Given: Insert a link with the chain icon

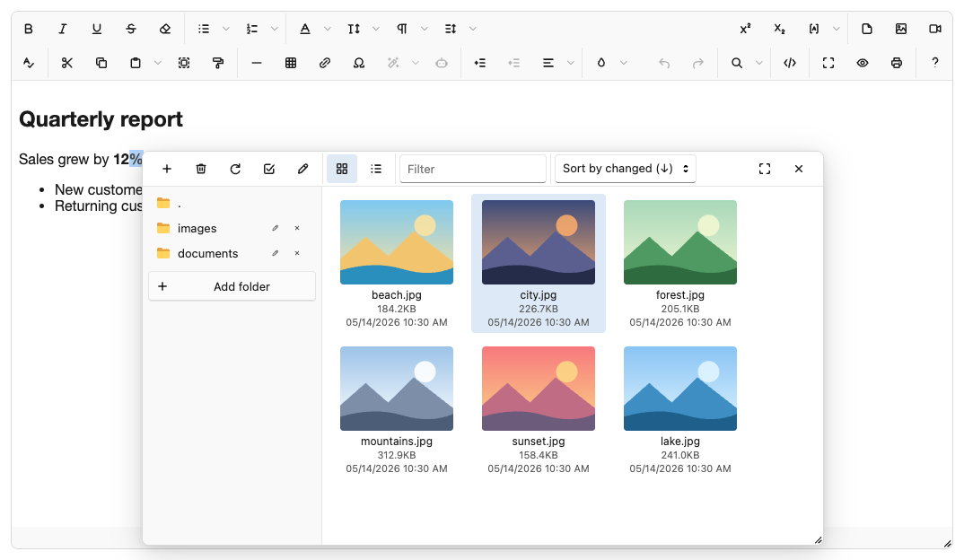Looking at the screenshot, I should [x=325, y=63].
